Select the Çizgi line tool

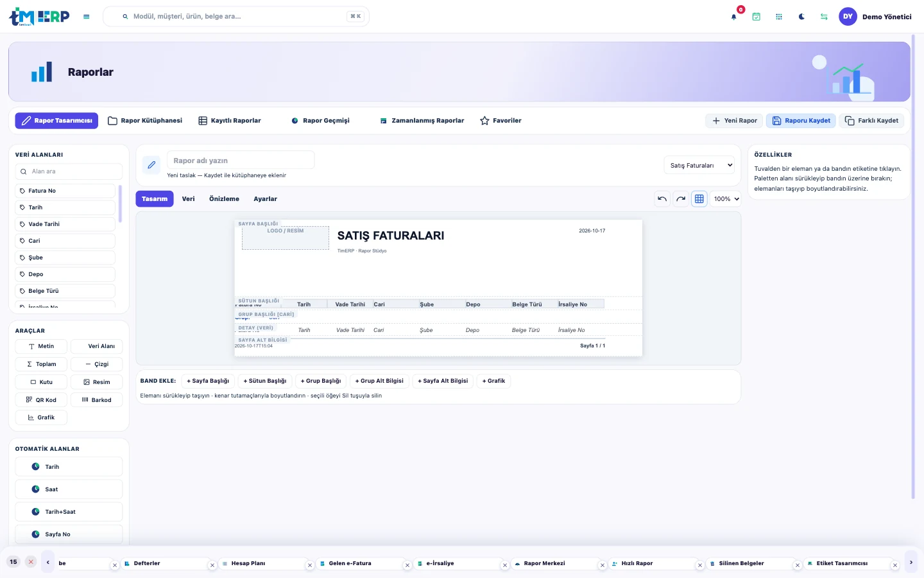[97, 364]
